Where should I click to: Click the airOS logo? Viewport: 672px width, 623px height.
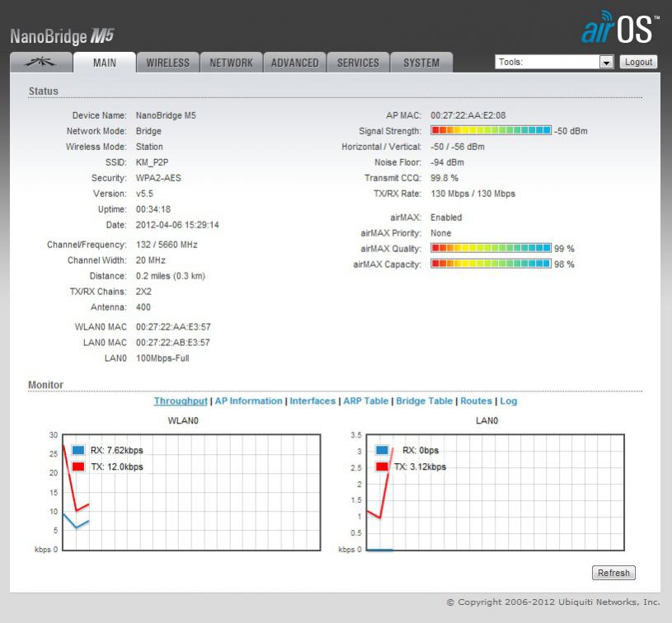(620, 27)
